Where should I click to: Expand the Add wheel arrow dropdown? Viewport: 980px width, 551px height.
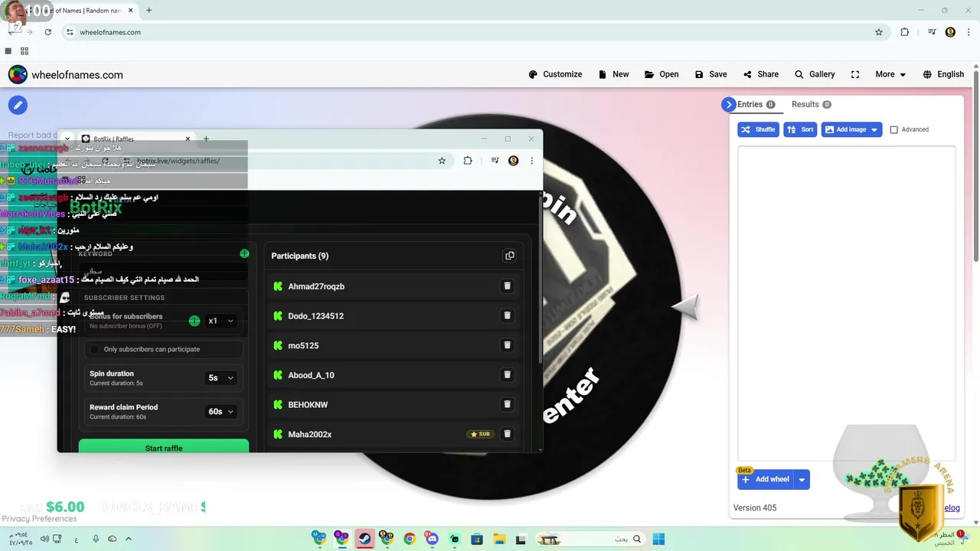(802, 480)
